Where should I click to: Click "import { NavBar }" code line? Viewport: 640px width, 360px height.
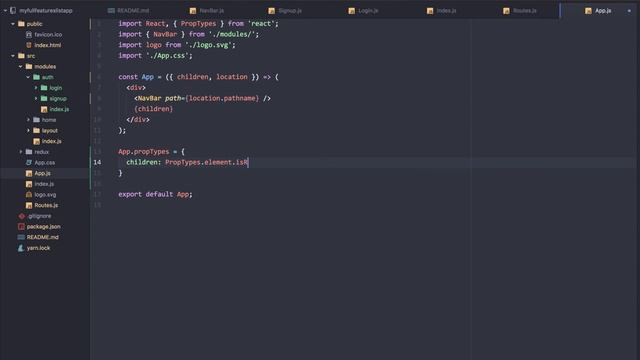189,35
